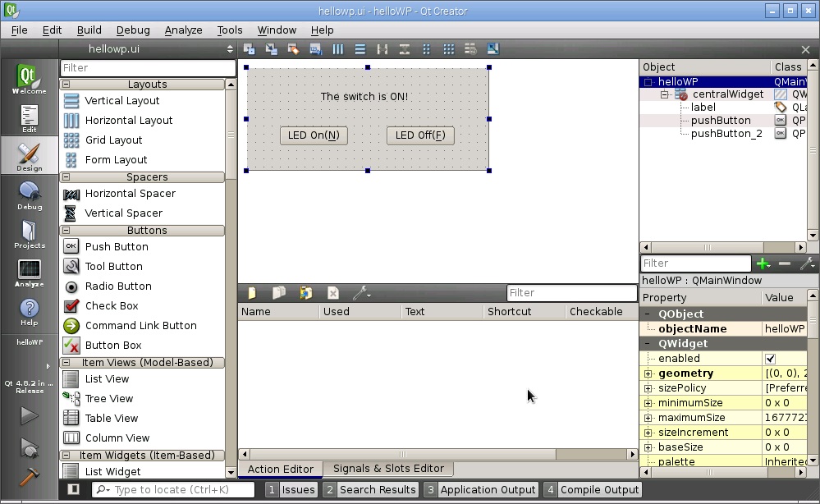
Task: Collapse the Layouts category in widget box
Action: [x=66, y=85]
